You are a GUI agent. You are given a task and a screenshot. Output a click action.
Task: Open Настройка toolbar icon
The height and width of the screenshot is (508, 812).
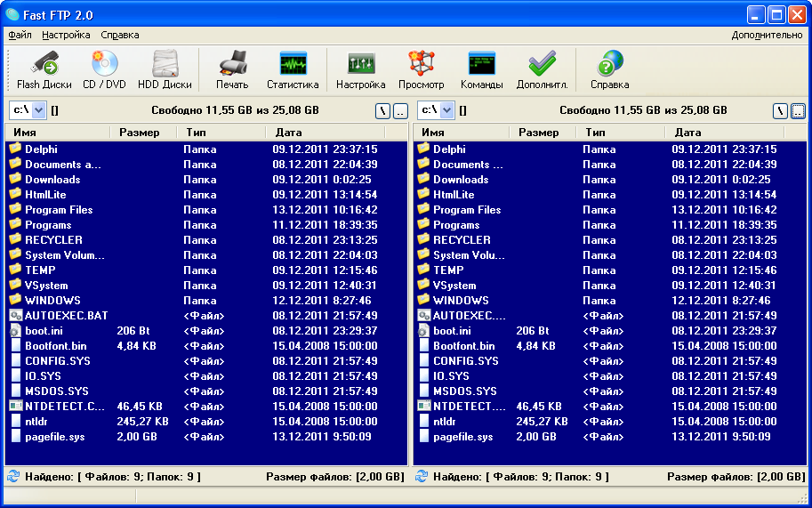360,64
